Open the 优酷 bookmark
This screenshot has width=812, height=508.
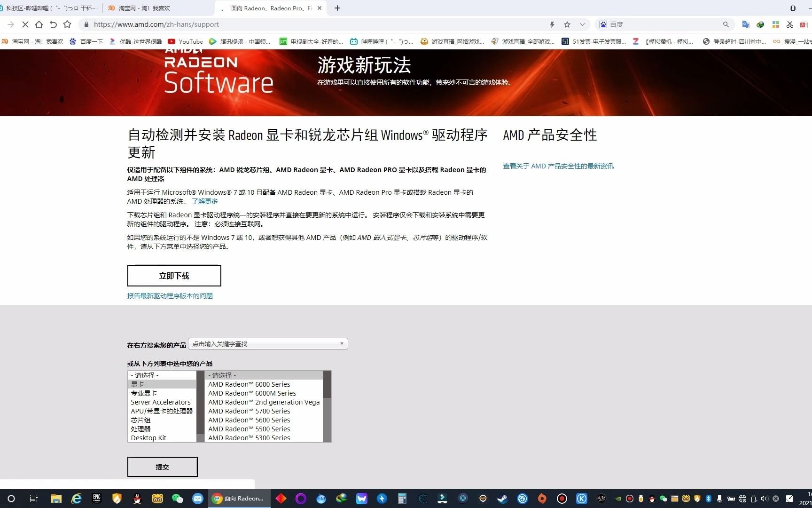(135, 41)
